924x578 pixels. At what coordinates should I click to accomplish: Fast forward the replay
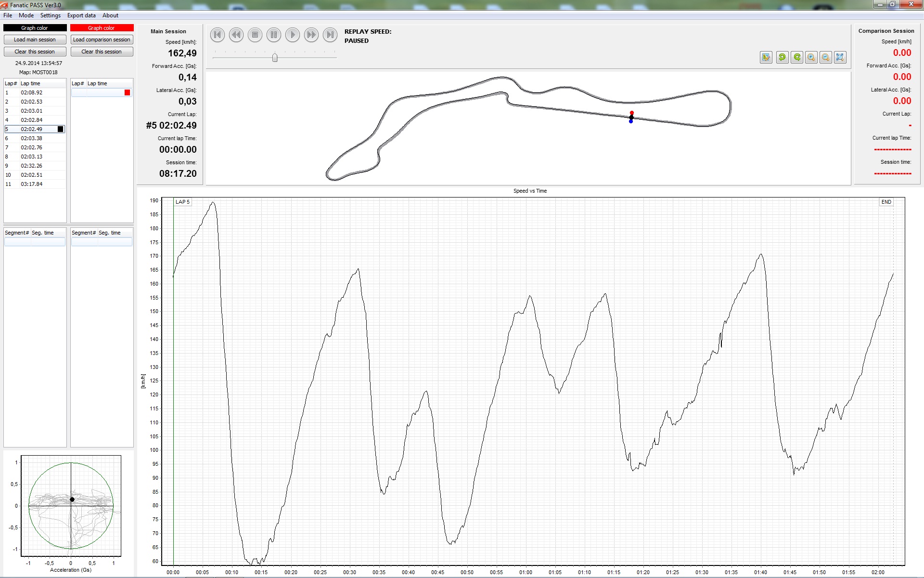(x=311, y=35)
